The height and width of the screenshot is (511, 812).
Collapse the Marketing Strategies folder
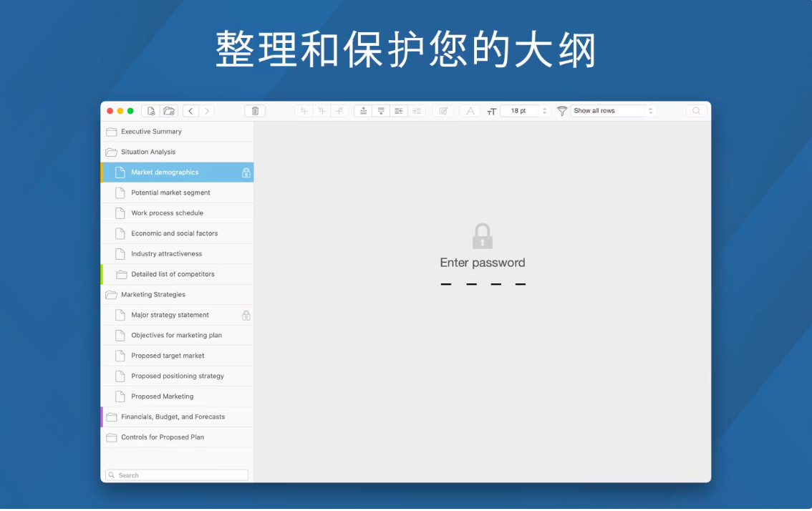111,295
